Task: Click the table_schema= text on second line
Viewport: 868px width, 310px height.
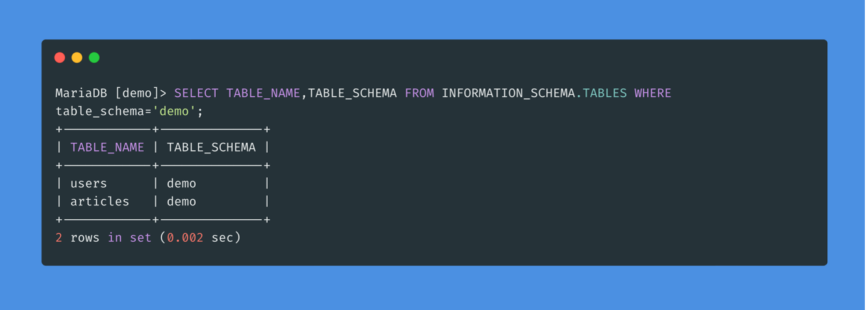Action: point(103,111)
